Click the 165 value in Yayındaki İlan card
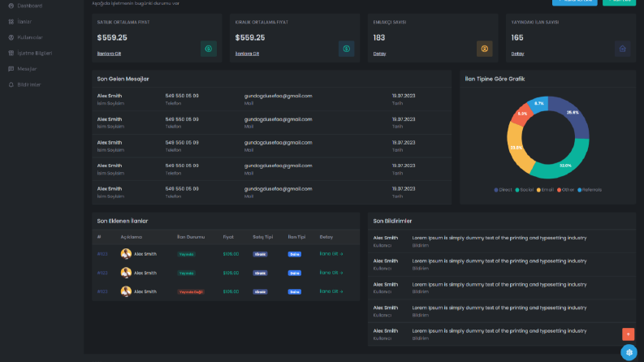644x362 pixels. pos(517,38)
